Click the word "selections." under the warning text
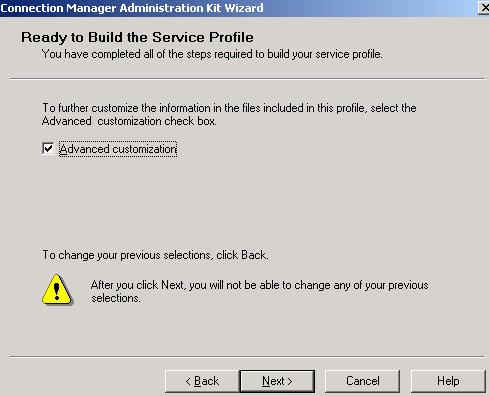Image resolution: width=489 pixels, height=396 pixels. [x=116, y=298]
